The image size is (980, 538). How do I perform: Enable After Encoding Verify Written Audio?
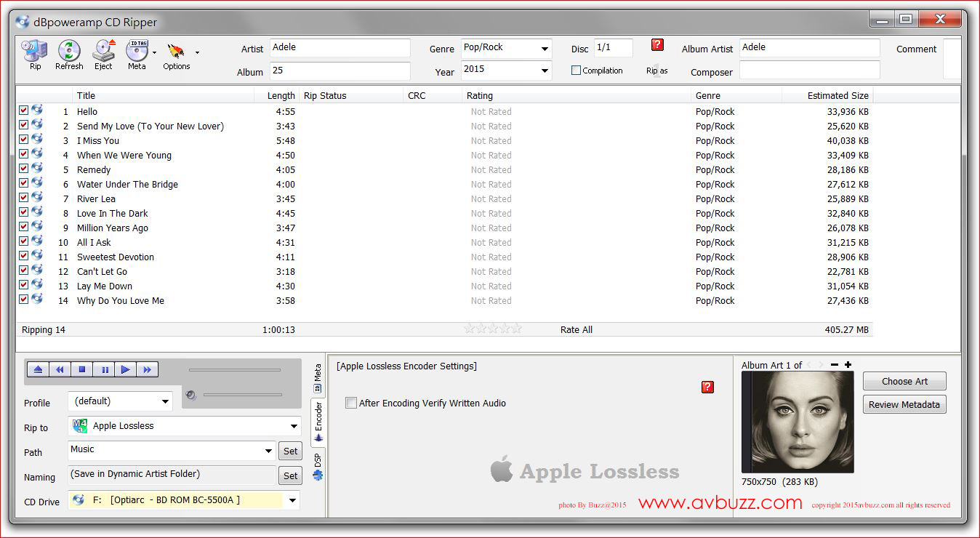351,403
